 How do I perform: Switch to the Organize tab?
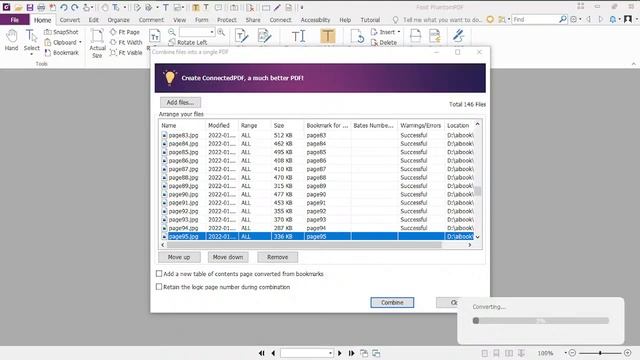(119, 20)
